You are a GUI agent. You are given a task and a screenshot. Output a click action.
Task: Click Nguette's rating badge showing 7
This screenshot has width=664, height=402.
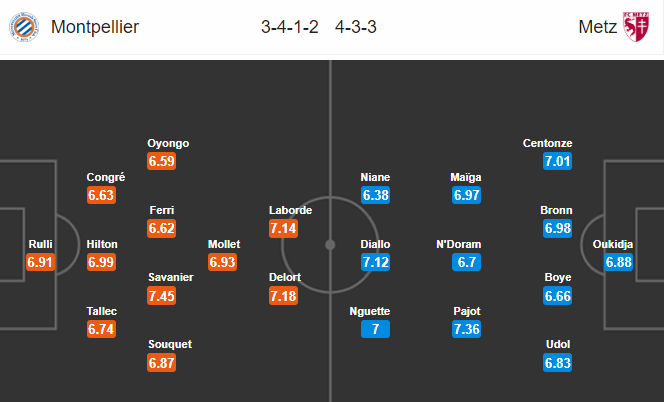point(375,329)
